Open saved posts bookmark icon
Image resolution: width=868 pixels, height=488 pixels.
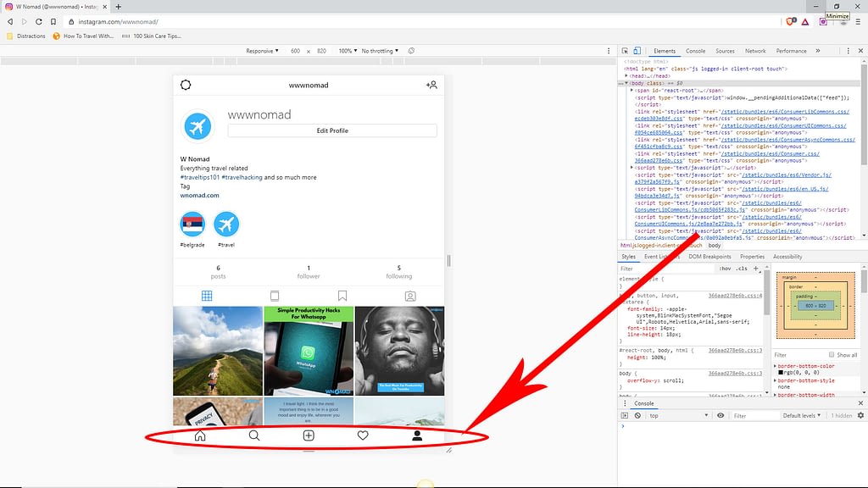(342, 296)
